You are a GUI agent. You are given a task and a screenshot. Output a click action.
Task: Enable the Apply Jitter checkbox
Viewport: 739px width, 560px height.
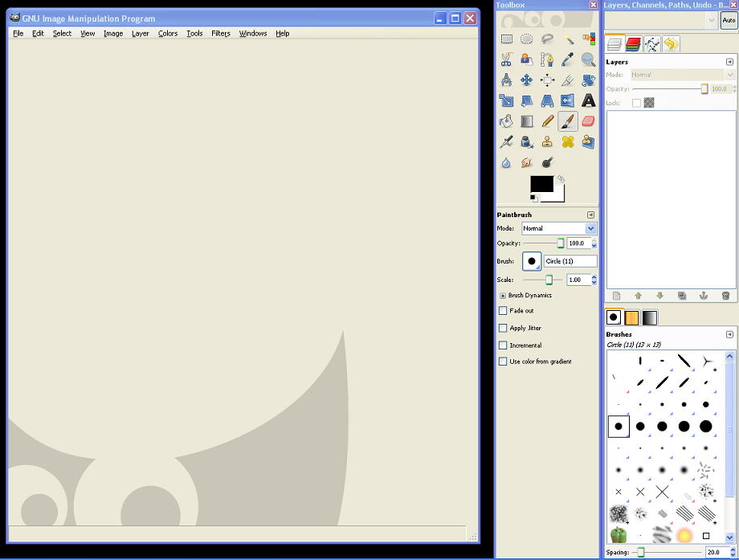503,328
